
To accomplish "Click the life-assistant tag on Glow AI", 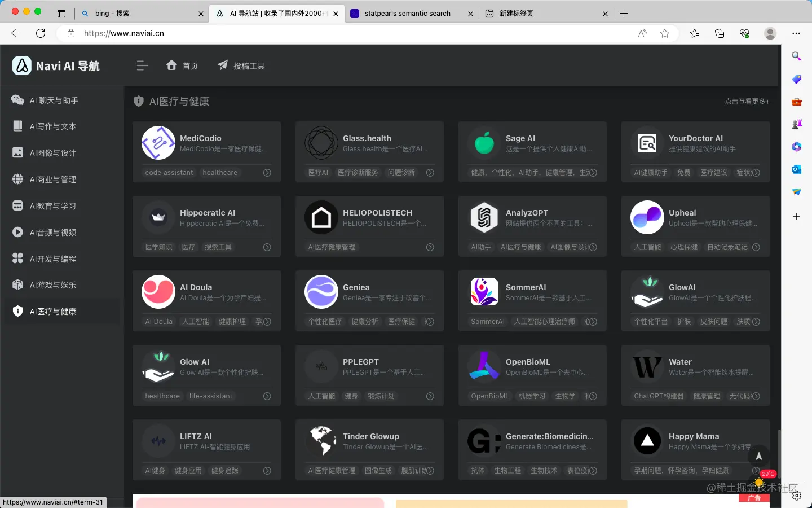I will tap(211, 396).
